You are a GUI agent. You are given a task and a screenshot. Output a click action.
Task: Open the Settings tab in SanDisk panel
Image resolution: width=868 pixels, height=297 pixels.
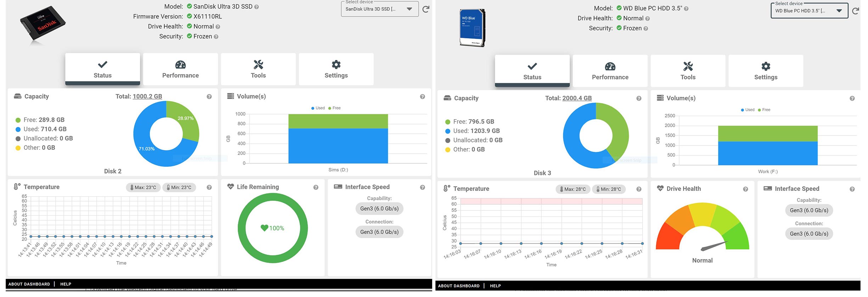[x=336, y=69]
